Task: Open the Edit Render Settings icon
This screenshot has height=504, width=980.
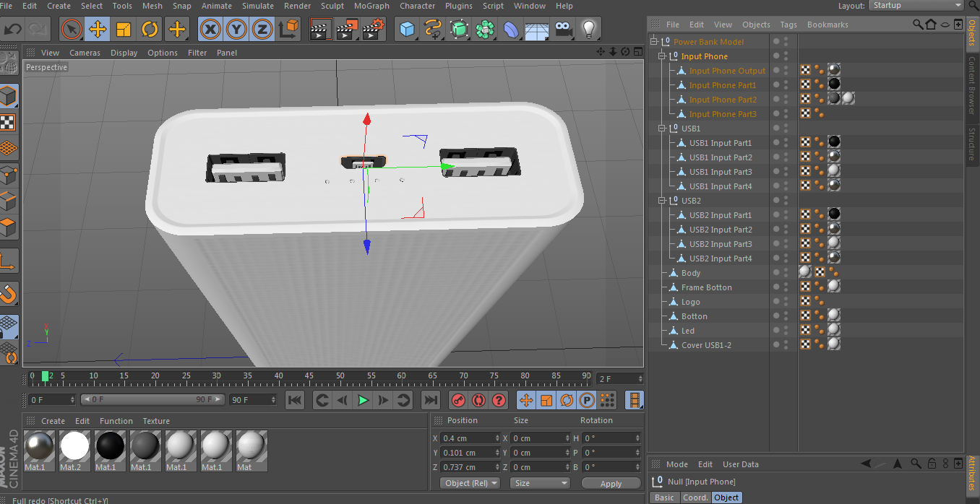Action: point(374,30)
